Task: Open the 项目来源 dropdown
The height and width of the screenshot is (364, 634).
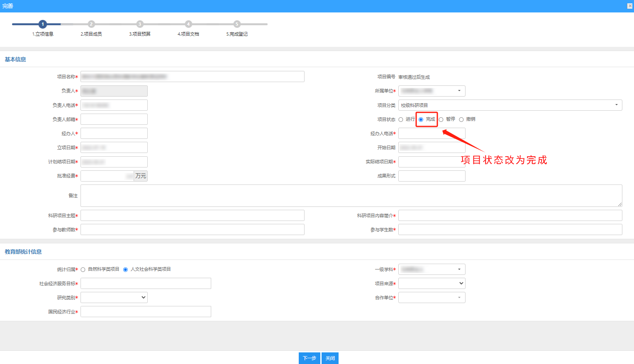Action: tap(432, 283)
